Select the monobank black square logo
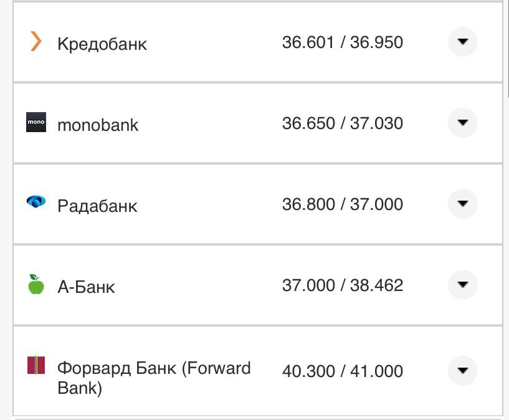 point(35,123)
